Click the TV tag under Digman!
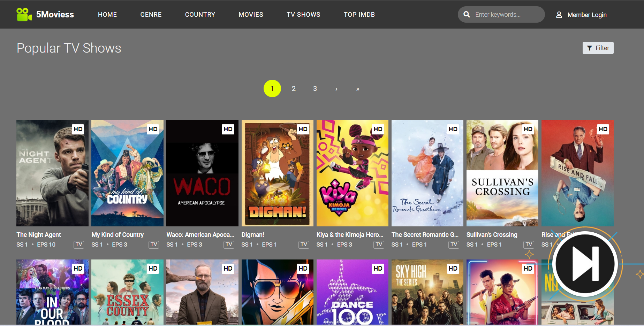The width and height of the screenshot is (644, 326). click(304, 244)
